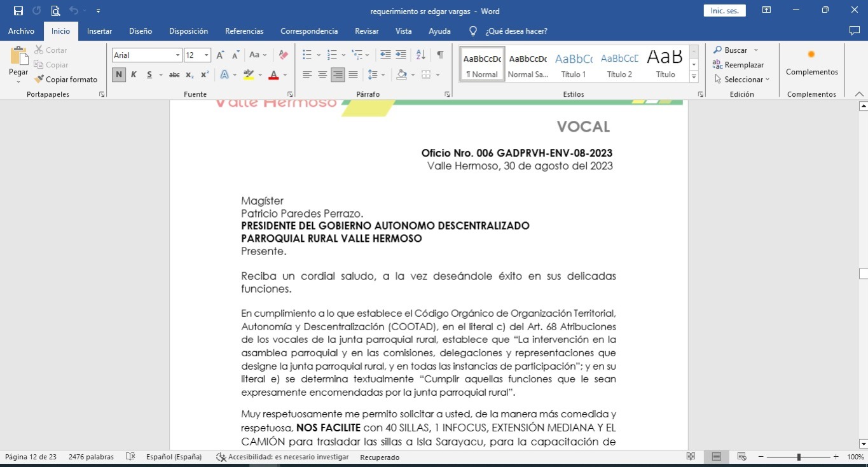This screenshot has width=868, height=467.
Task: Click the zoom slider in status bar
Action: point(799,457)
